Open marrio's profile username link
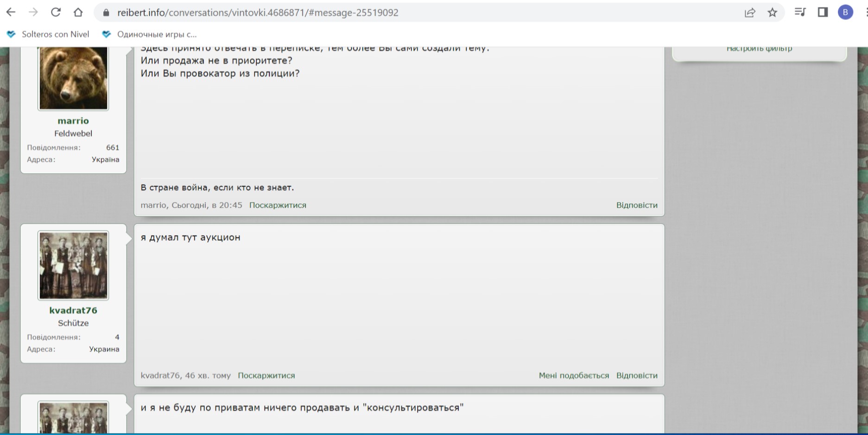 click(x=73, y=121)
